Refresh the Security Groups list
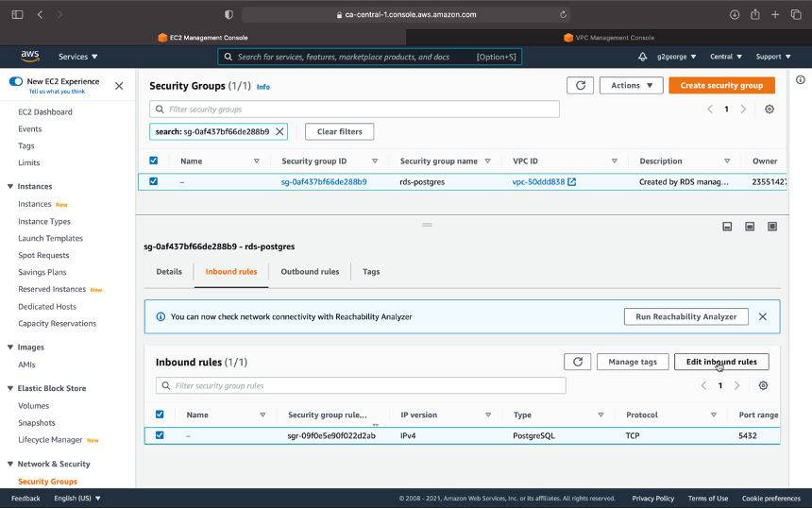812x509 pixels. tap(580, 85)
